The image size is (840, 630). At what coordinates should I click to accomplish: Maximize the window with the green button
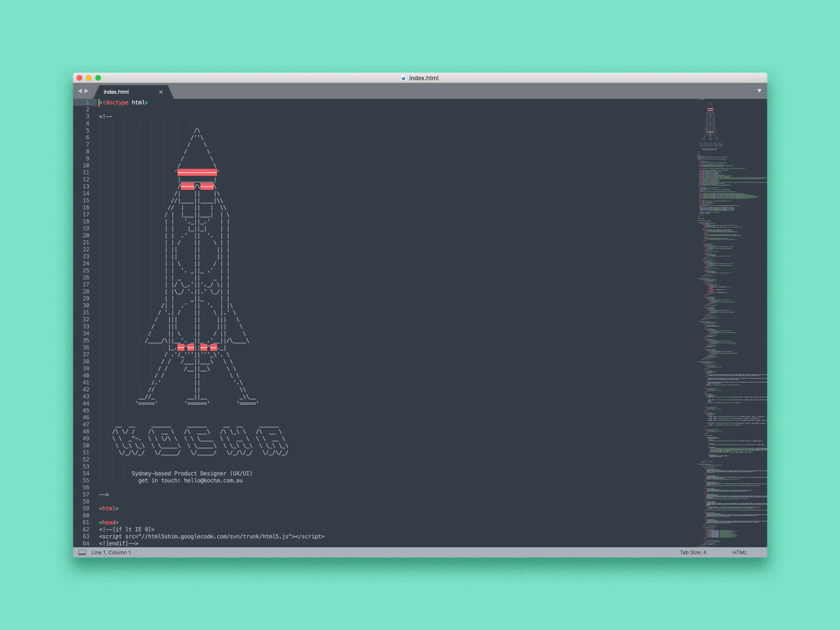click(x=98, y=78)
